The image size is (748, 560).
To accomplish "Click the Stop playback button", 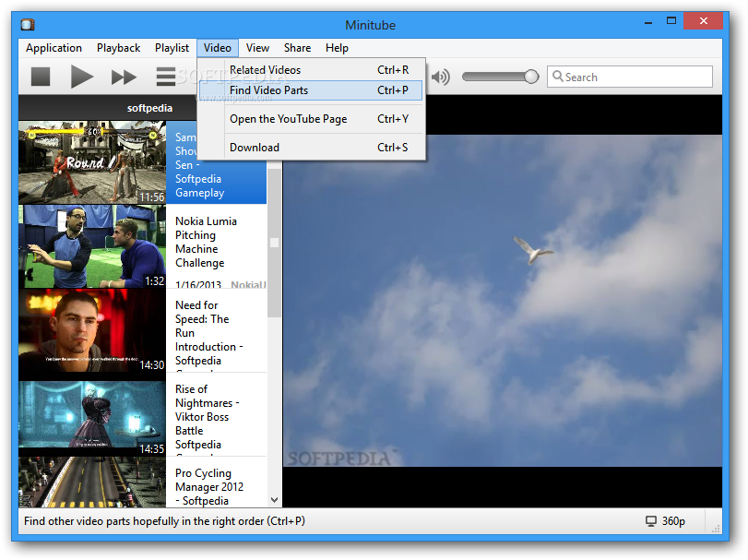I will tap(41, 77).
